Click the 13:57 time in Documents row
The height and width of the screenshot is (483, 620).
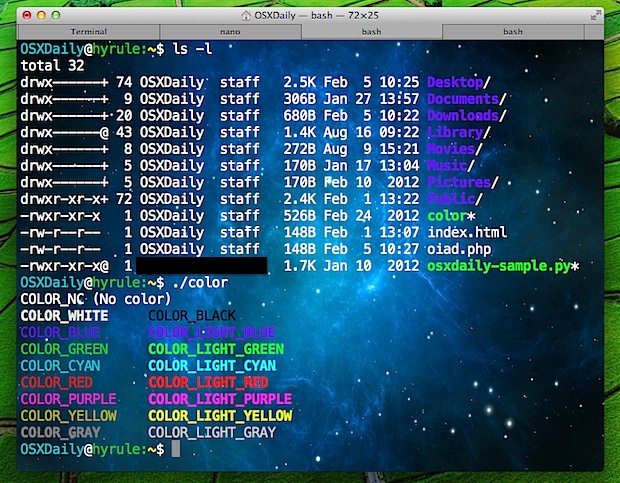click(399, 99)
